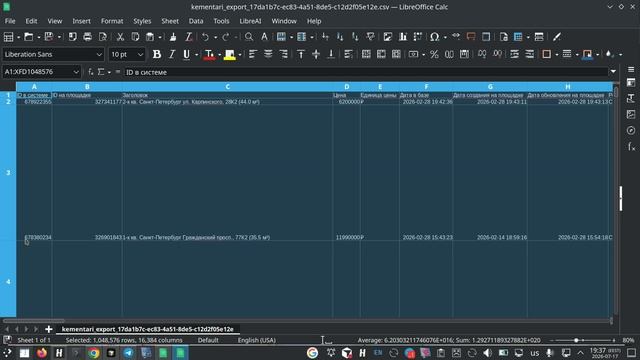Screen dimensions: 640x360
Task: Toggle Wrap Text button
Action: pyautogui.click(x=348, y=54)
